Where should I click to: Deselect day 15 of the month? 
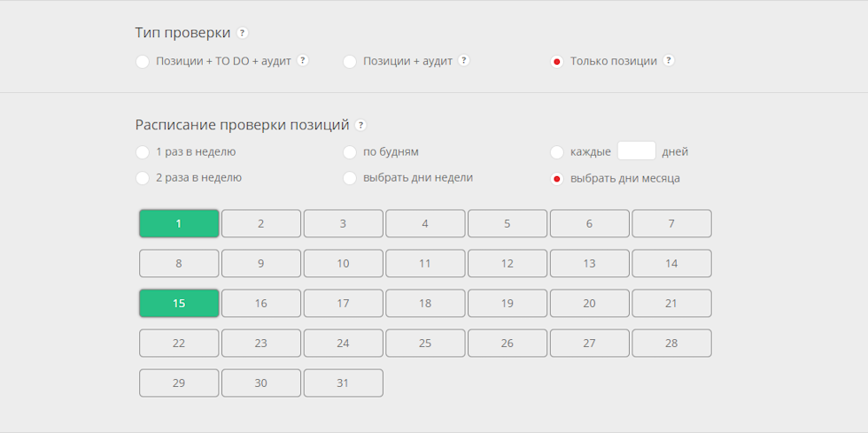[179, 304]
